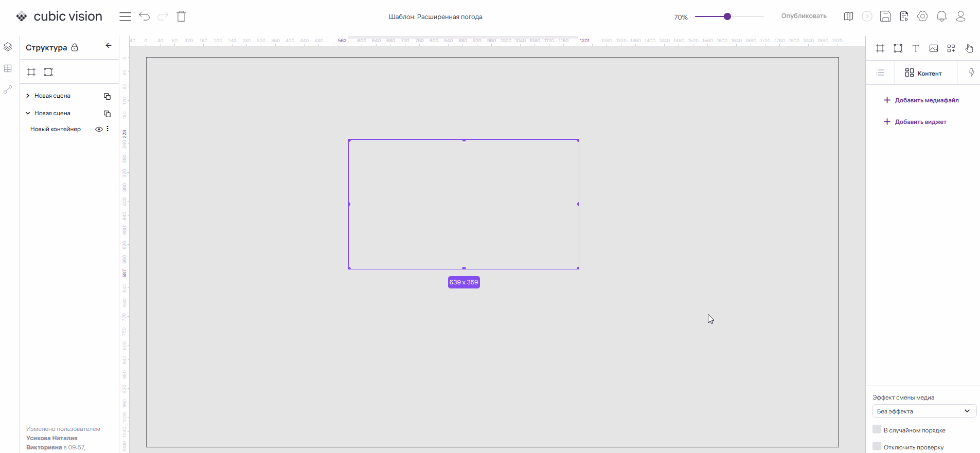Open notifications bell icon
Image resolution: width=980 pixels, height=453 pixels.
click(x=941, y=16)
